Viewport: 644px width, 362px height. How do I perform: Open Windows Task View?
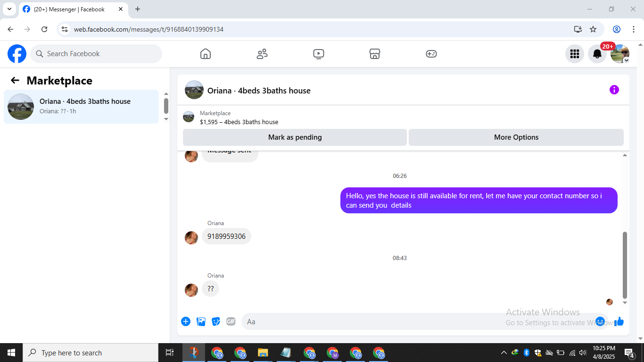(x=170, y=353)
